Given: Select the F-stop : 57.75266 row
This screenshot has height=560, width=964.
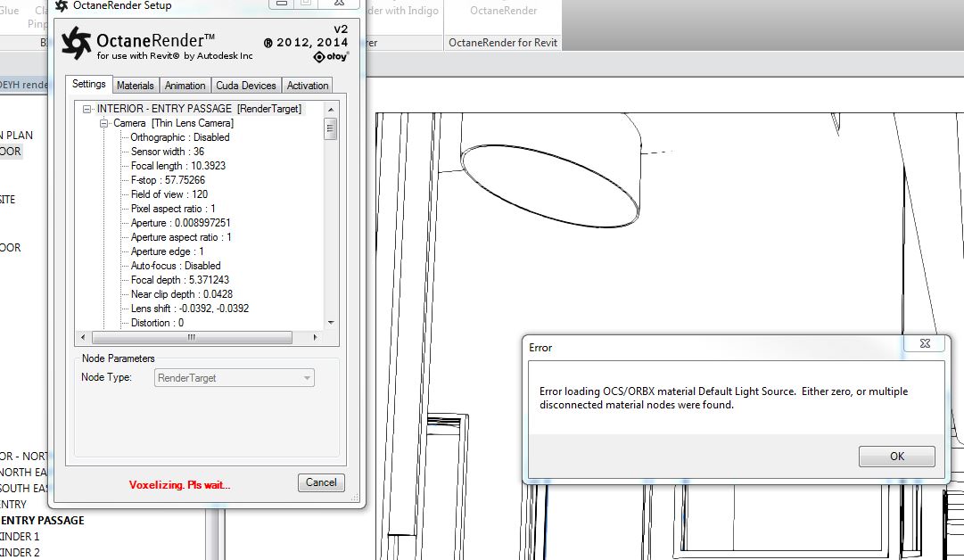Looking at the screenshot, I should pyautogui.click(x=168, y=180).
